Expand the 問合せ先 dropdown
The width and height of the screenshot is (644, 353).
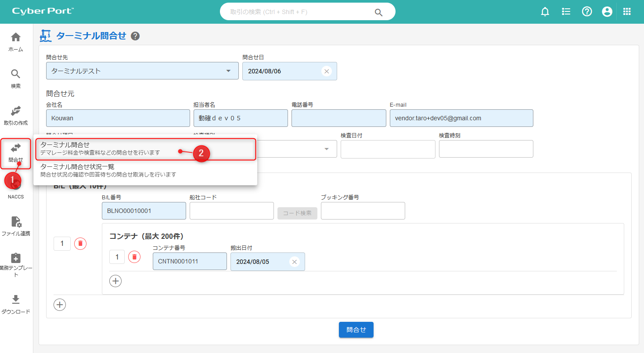coord(228,71)
